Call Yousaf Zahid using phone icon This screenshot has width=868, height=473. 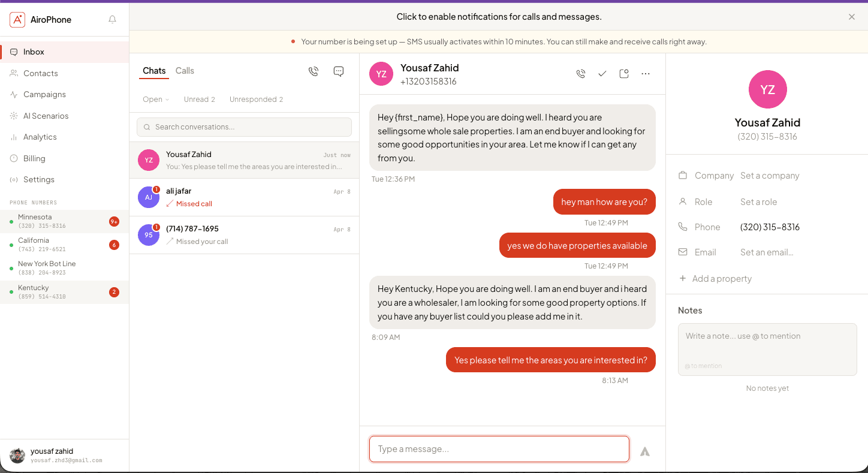coord(580,74)
